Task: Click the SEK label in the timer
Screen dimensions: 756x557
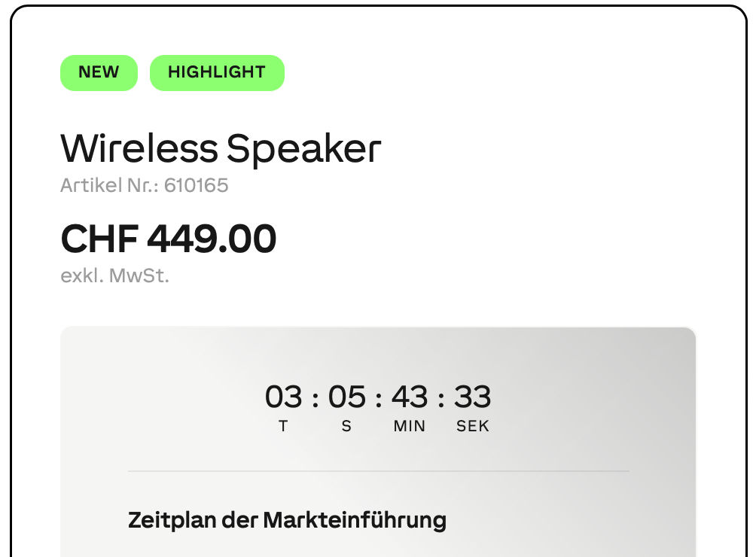Action: [473, 426]
